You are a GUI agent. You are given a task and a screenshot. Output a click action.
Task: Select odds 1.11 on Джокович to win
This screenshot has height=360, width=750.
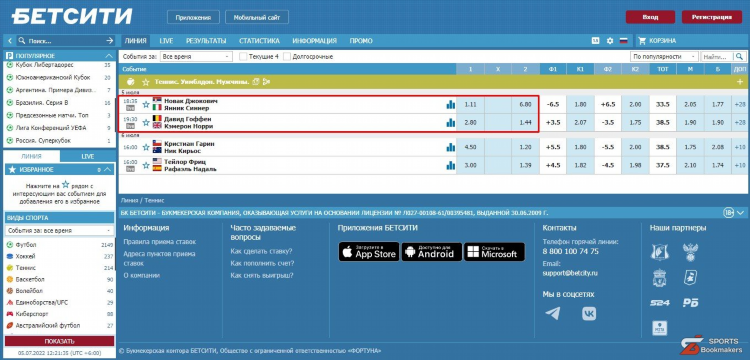[470, 105]
